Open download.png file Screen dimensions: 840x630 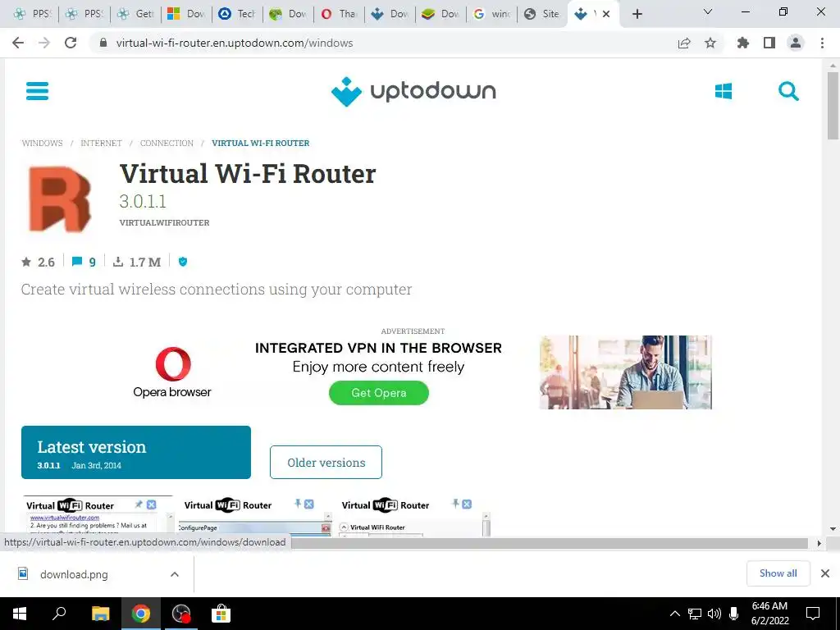(74, 574)
